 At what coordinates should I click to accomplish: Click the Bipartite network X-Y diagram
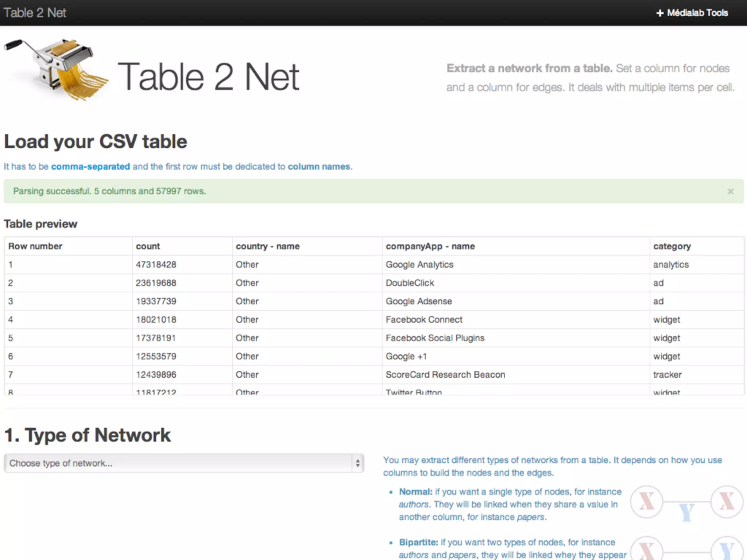tap(686, 550)
